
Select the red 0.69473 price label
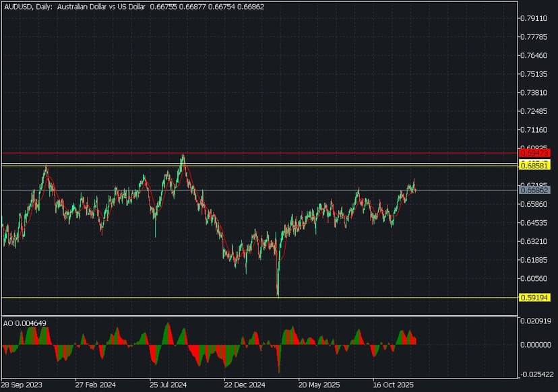tap(535, 154)
